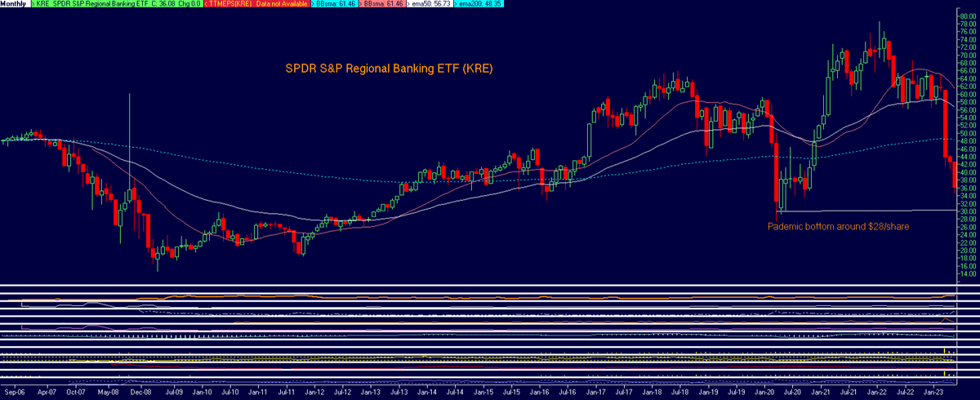Image resolution: width=980 pixels, height=400 pixels.
Task: Click the Jan-12 date axis label
Action: (314, 392)
